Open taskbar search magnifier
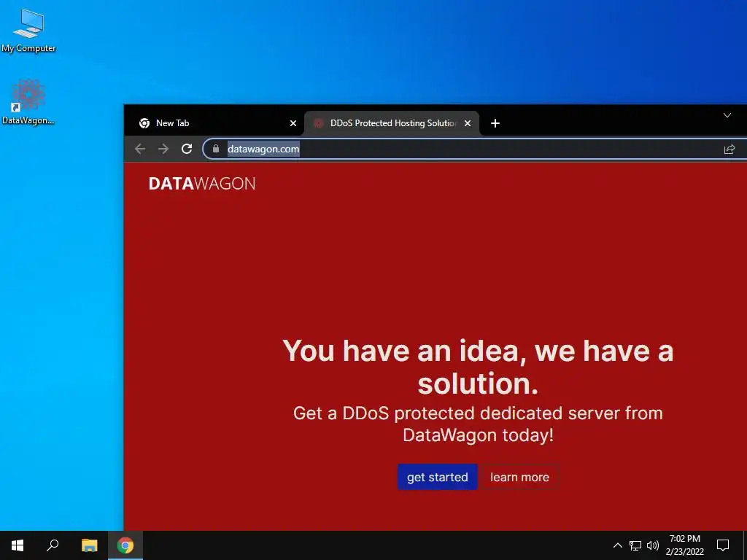Viewport: 747px width, 560px height. point(53,545)
